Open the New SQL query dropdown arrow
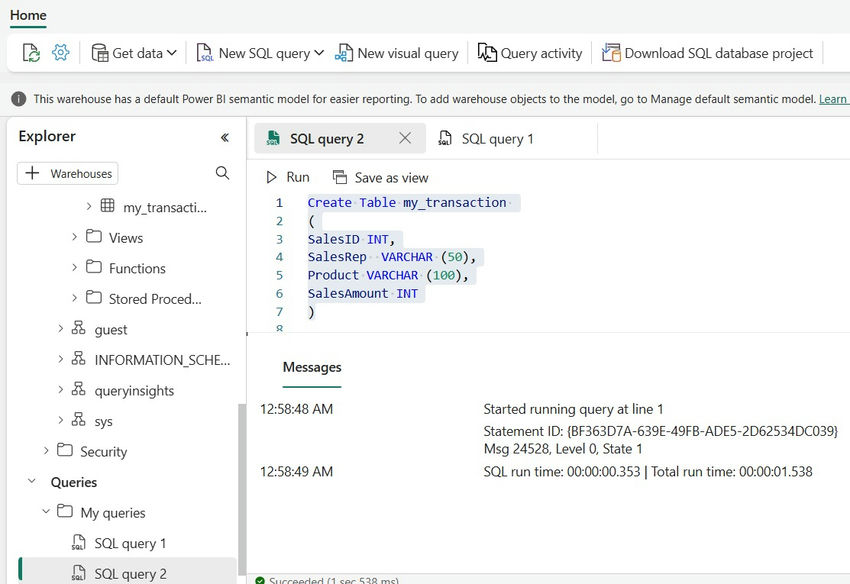The width and height of the screenshot is (850, 584). point(319,53)
